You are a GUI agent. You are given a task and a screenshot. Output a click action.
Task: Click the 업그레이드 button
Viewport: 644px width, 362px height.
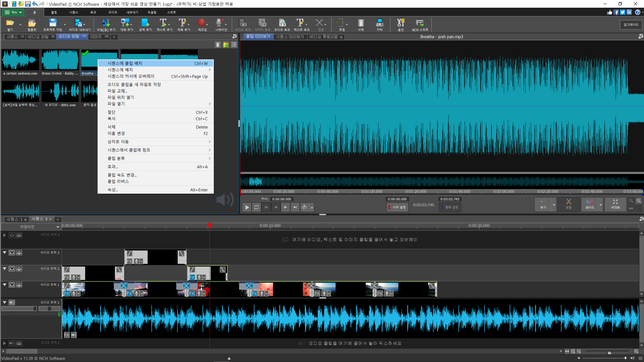click(631, 24)
